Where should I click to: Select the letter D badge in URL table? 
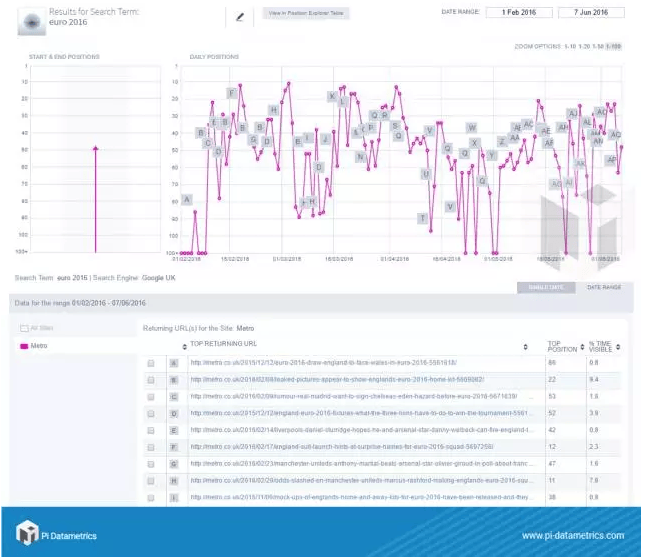[x=174, y=412]
